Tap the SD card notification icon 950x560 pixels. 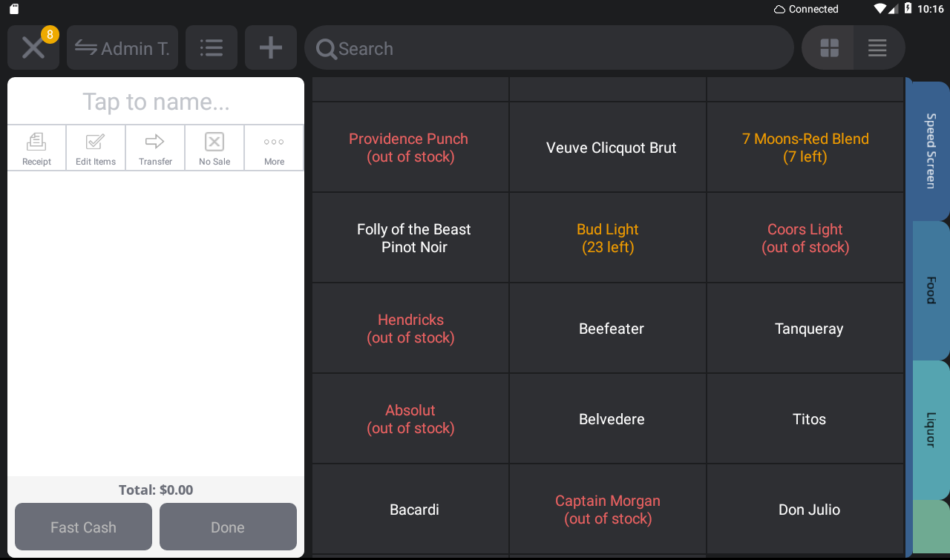coord(14,9)
